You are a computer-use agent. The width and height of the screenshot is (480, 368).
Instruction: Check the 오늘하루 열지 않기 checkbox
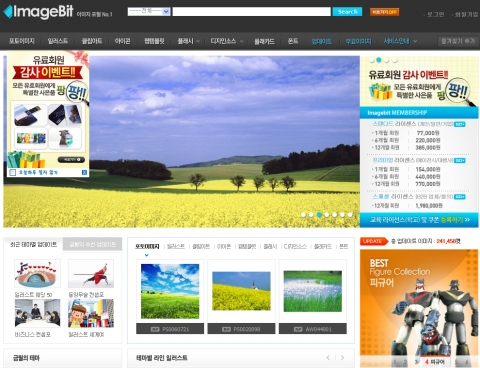[13, 172]
